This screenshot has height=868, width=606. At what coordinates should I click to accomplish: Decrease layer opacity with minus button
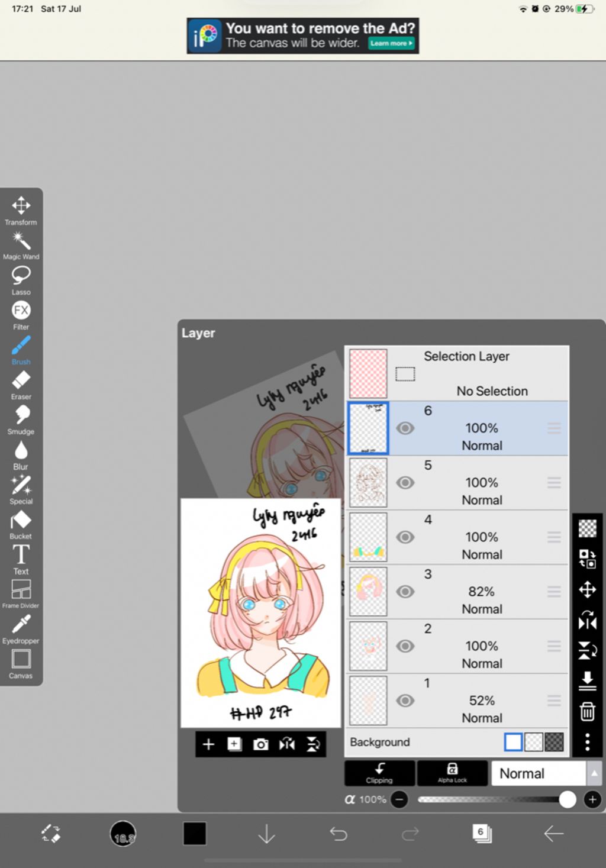pos(399,799)
